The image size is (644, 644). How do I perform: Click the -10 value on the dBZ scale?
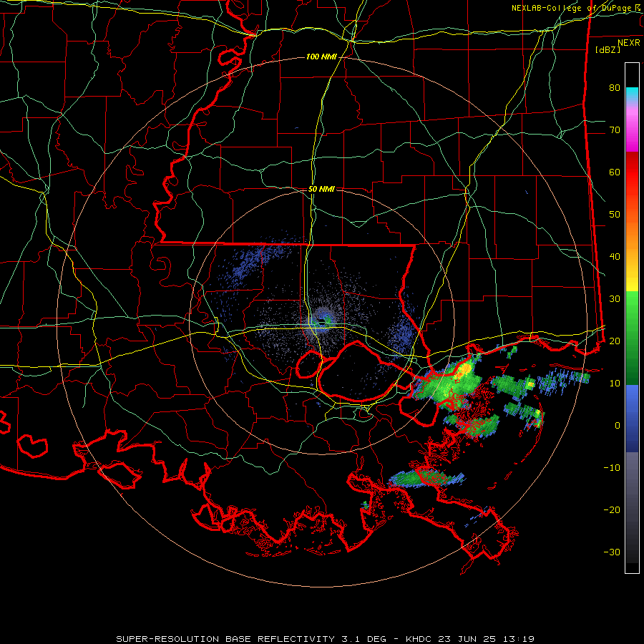612,467
